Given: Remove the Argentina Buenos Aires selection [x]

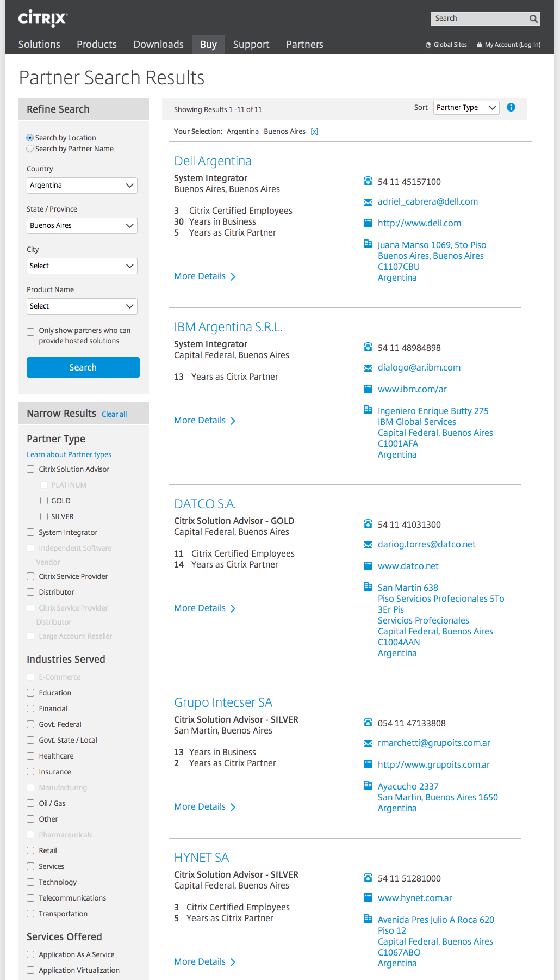Looking at the screenshot, I should tap(314, 132).
